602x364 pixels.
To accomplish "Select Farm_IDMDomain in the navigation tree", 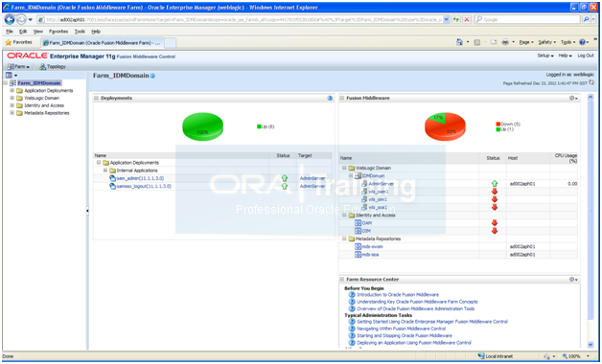I will 38,82.
